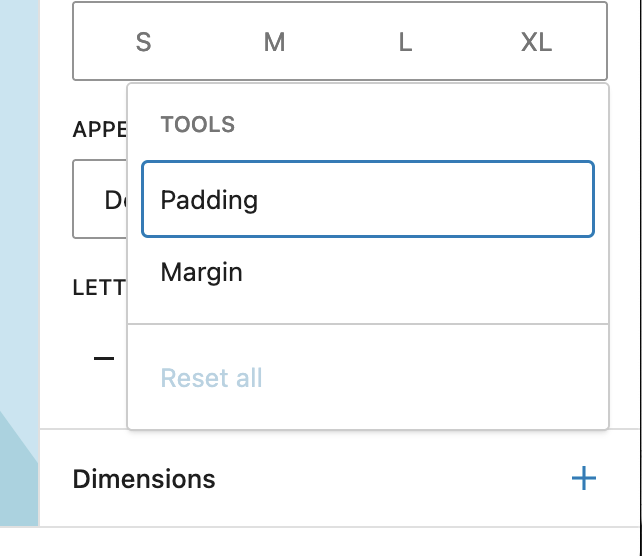Click Reset all in the Tools menu
The height and width of the screenshot is (556, 642).
(x=212, y=378)
